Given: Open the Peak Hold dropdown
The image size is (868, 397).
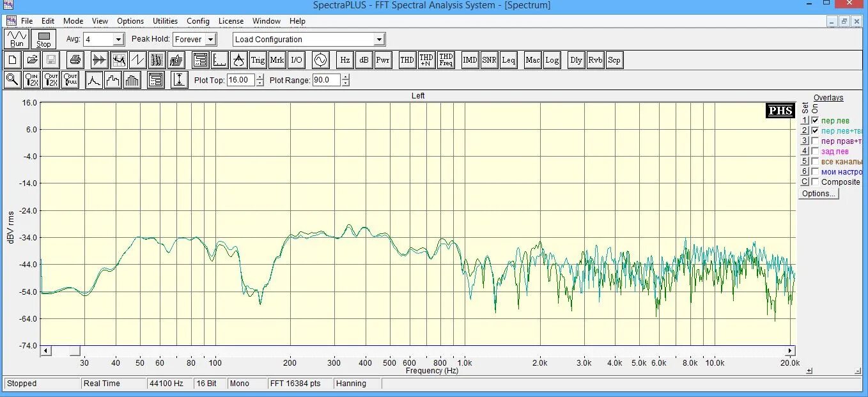Looking at the screenshot, I should click(x=211, y=39).
